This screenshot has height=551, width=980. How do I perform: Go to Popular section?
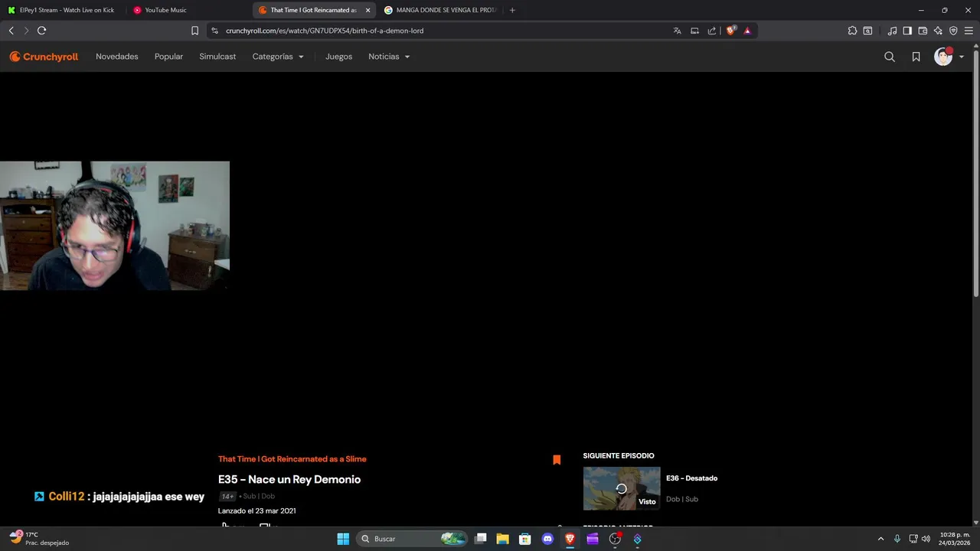pyautogui.click(x=168, y=57)
